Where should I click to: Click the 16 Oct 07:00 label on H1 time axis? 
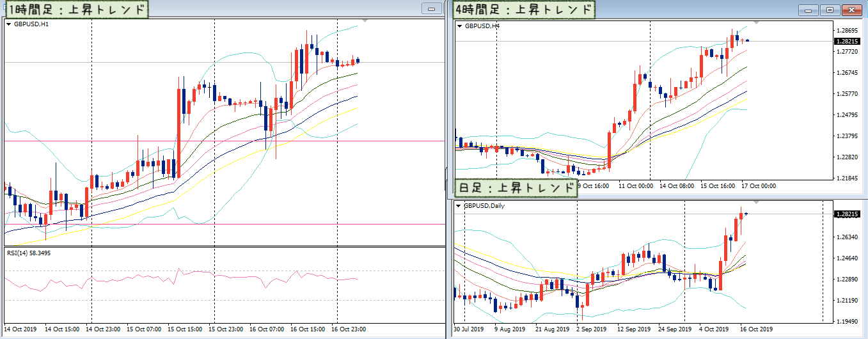[x=267, y=329]
